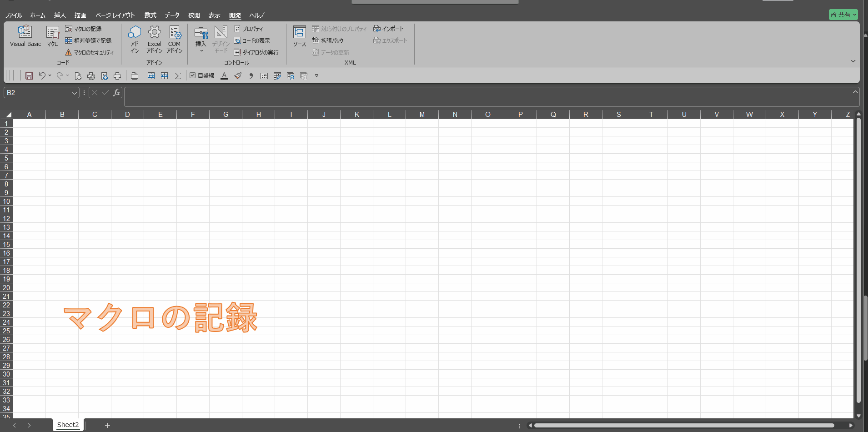The height and width of the screenshot is (432, 868).
Task: Click the 共有 share button
Action: (x=843, y=15)
